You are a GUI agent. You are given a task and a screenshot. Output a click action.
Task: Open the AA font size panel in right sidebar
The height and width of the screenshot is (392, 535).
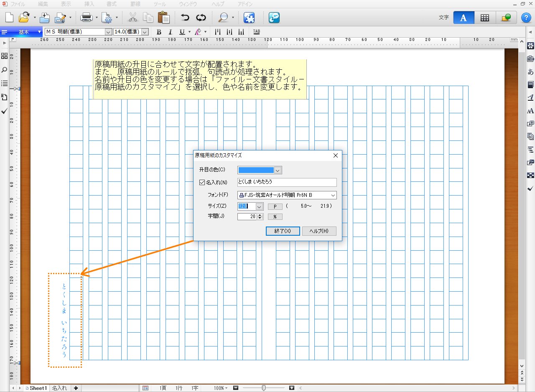click(x=530, y=111)
